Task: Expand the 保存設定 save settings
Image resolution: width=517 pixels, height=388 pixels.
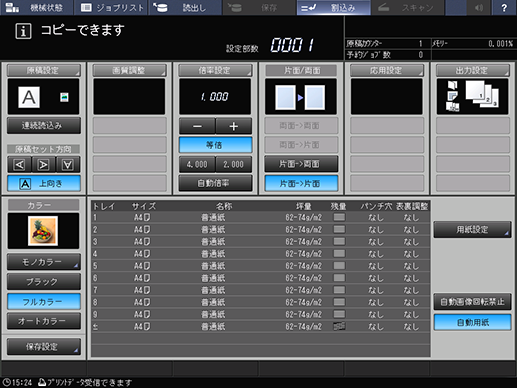Action: point(44,347)
